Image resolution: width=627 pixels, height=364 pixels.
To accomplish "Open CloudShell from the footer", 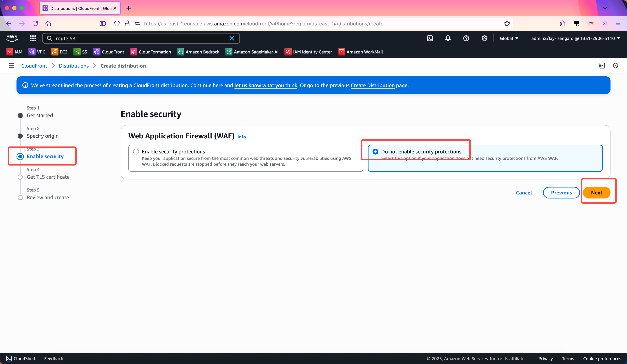I will pos(20,359).
